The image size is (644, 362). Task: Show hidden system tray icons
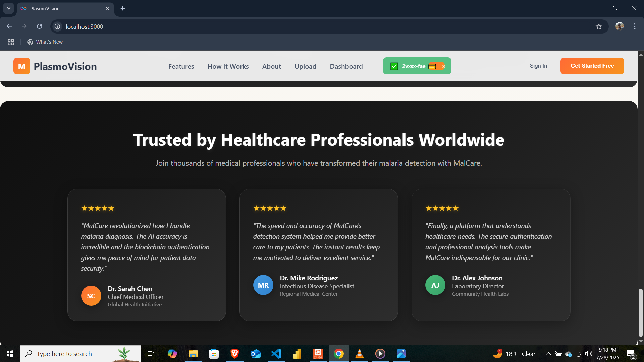click(548, 354)
